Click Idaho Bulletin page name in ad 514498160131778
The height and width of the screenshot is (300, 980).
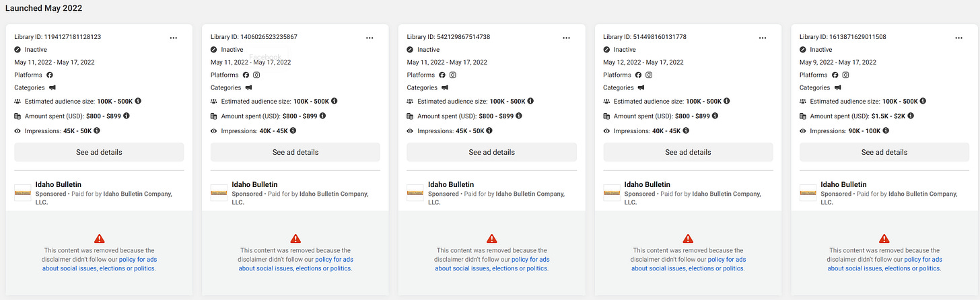[647, 184]
